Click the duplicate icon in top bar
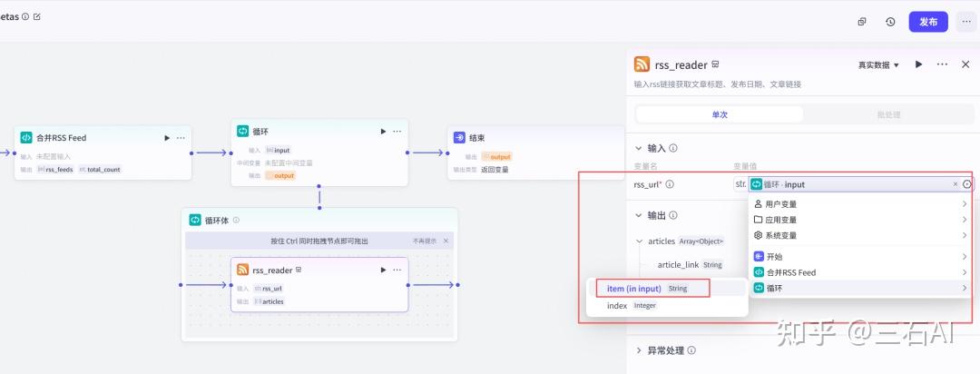 (x=862, y=22)
